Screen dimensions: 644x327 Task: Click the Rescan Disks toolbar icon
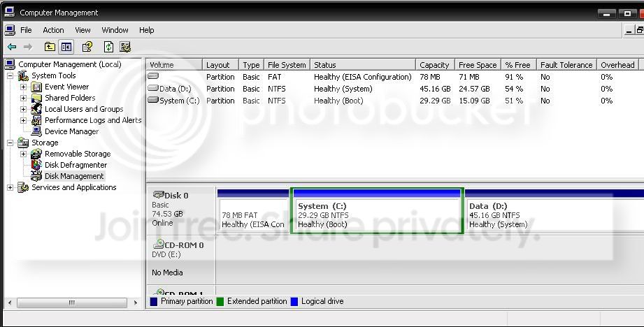point(125,47)
